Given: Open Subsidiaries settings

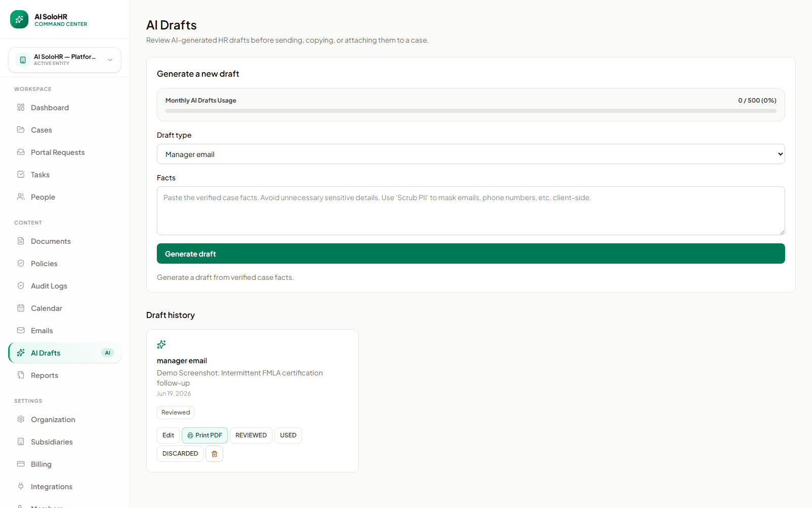Looking at the screenshot, I should coord(65,442).
